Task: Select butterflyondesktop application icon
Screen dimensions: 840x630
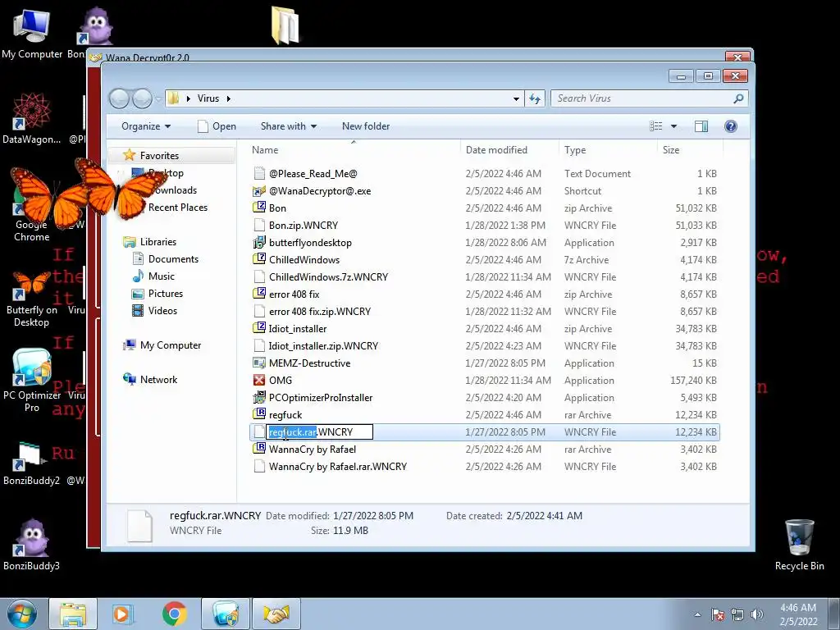Action: (259, 242)
